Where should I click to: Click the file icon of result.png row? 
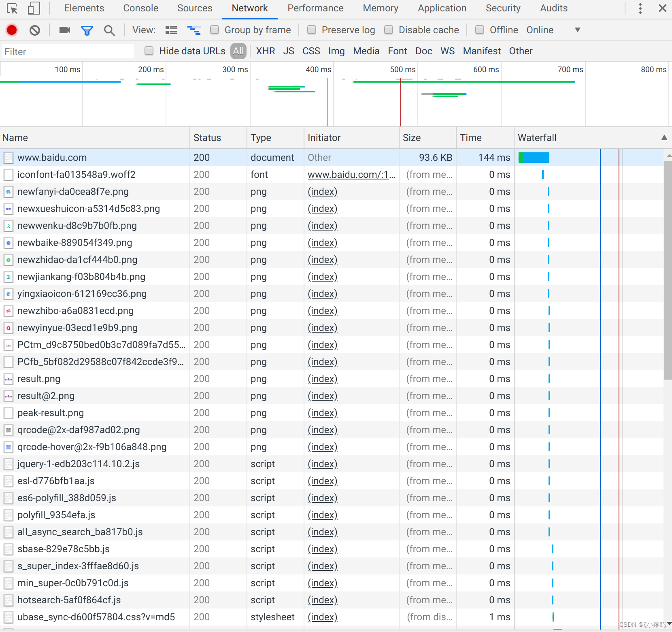pos(9,379)
